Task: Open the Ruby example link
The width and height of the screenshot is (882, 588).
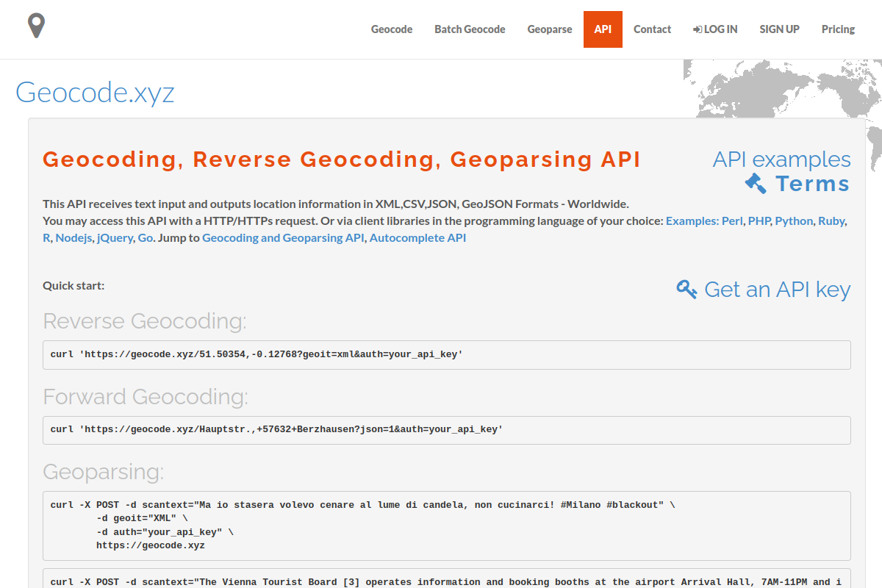Action: click(x=831, y=221)
